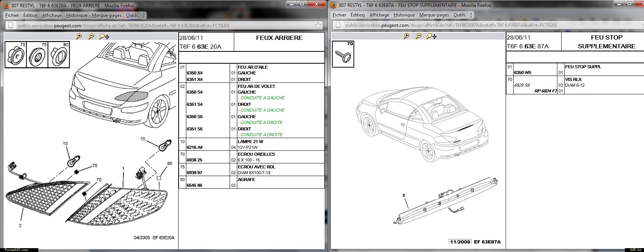This screenshot has height=252, width=644.
Task: Click the FEU STOP SUPPL description
Action: pos(583,67)
